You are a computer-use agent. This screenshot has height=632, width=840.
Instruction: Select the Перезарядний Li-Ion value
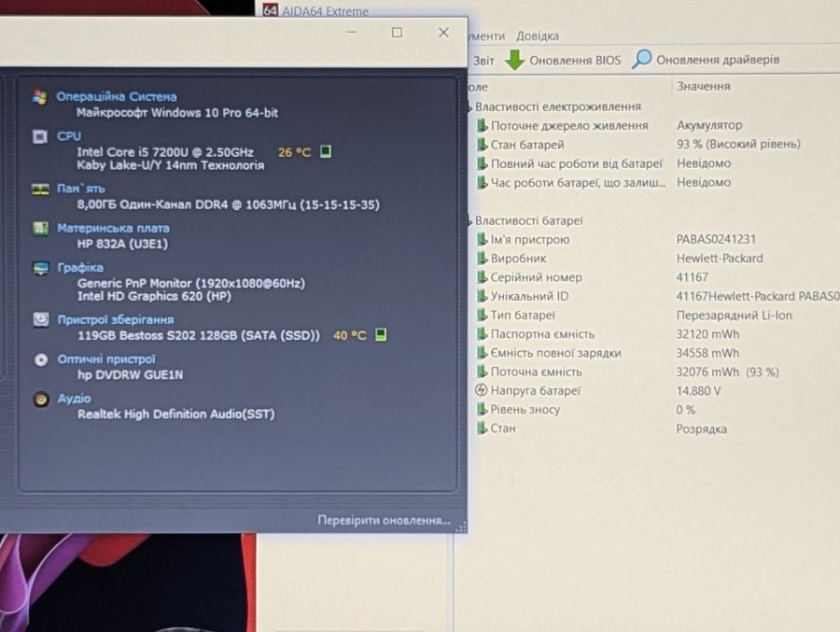point(734,316)
